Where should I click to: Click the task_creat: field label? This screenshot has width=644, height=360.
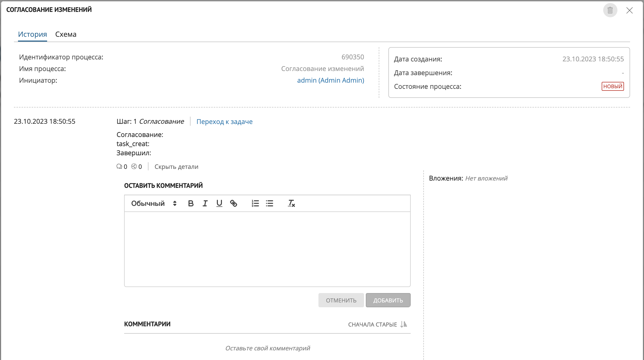coord(133,144)
